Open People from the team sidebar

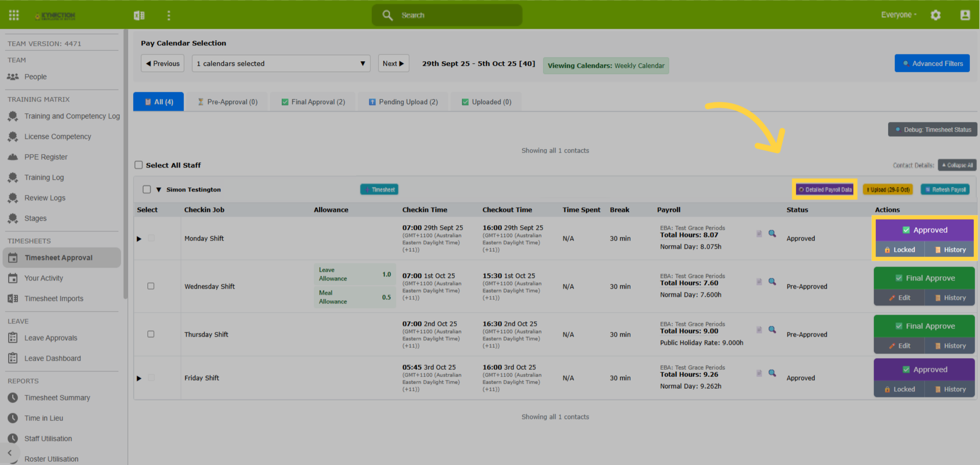pyautogui.click(x=35, y=76)
